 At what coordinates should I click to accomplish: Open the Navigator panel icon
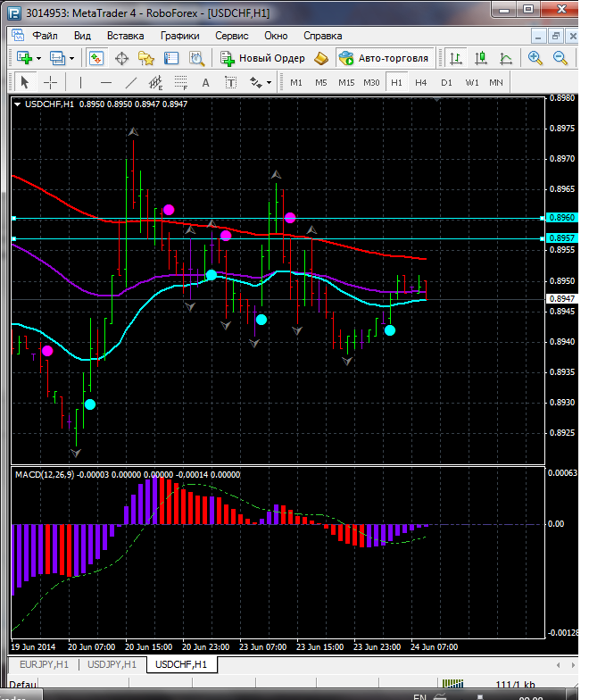[x=145, y=58]
